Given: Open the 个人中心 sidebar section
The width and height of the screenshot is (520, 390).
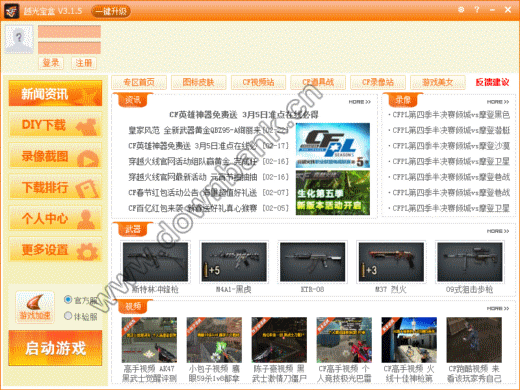Looking at the screenshot, I should pos(55,218).
